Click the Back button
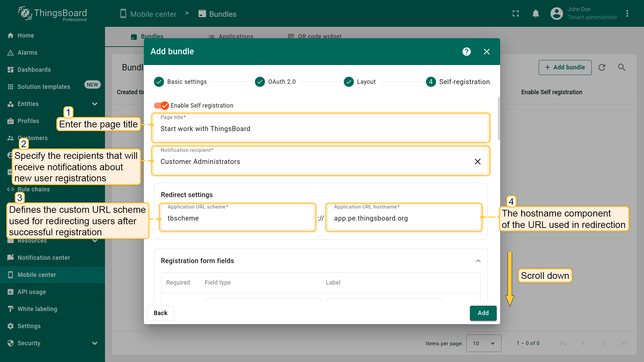 (160, 313)
